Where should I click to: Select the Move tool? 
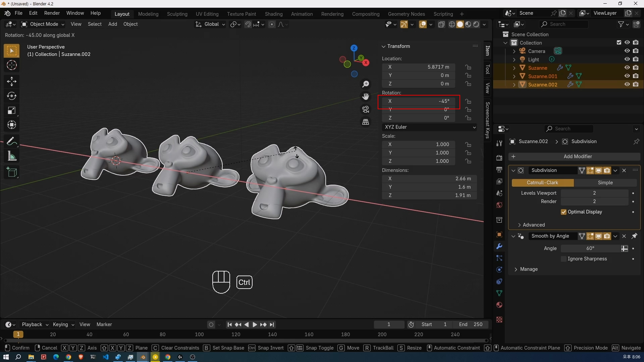click(x=12, y=81)
